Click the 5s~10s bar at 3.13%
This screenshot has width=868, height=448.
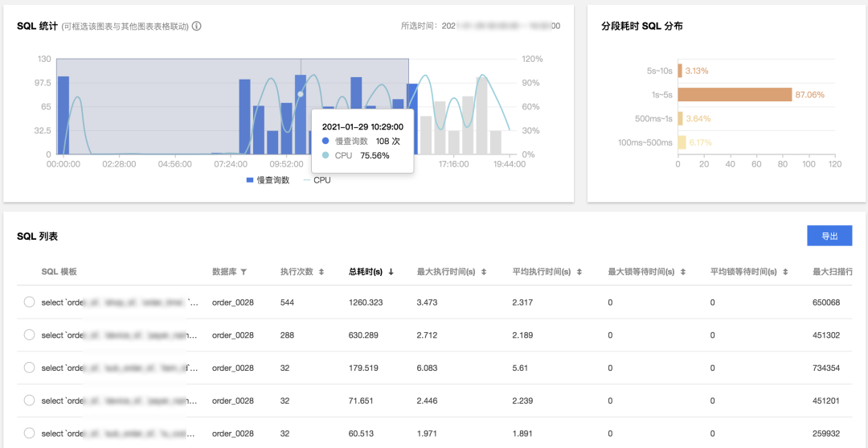pyautogui.click(x=680, y=70)
